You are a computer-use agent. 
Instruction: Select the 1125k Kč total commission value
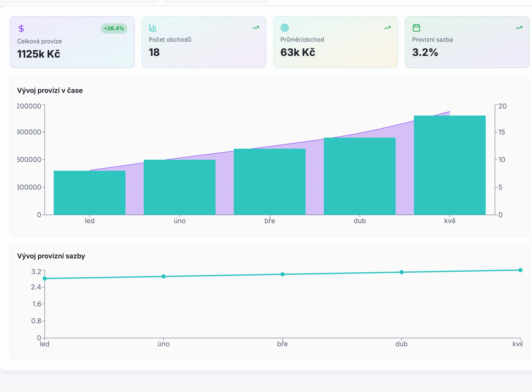[x=39, y=54]
